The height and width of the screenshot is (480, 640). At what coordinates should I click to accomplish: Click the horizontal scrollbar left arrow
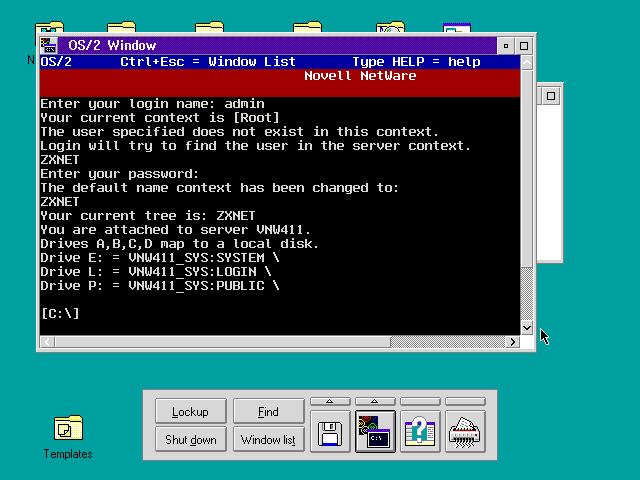coord(47,342)
